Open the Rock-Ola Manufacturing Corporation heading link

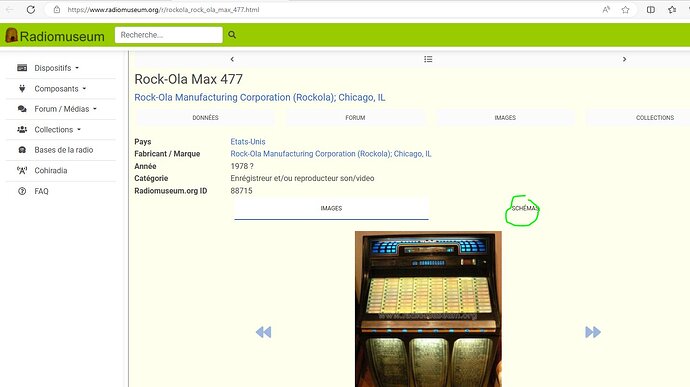coord(260,97)
